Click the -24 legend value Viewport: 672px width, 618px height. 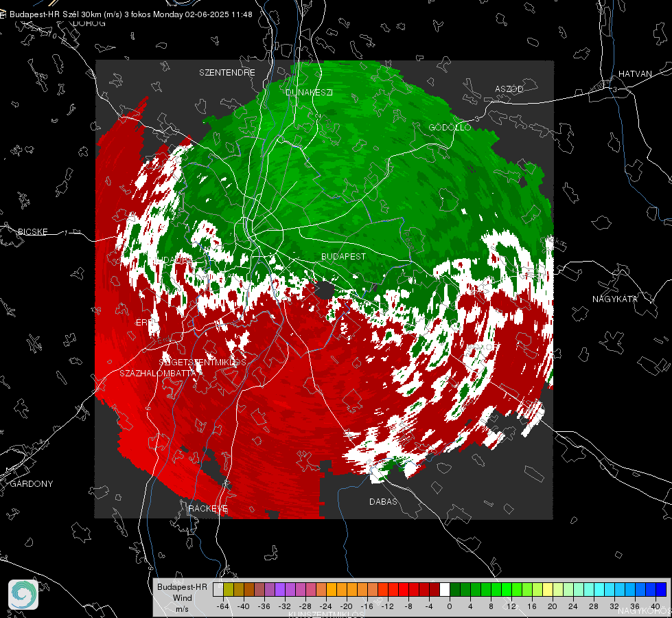coord(326,606)
